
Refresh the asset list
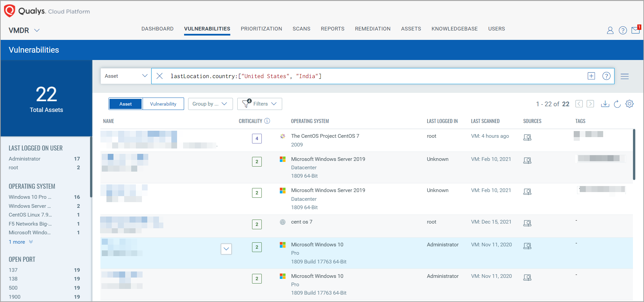[x=618, y=104]
